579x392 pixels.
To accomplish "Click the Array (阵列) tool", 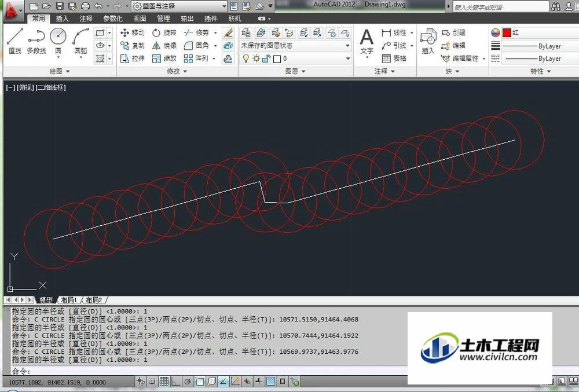I will pos(196,58).
